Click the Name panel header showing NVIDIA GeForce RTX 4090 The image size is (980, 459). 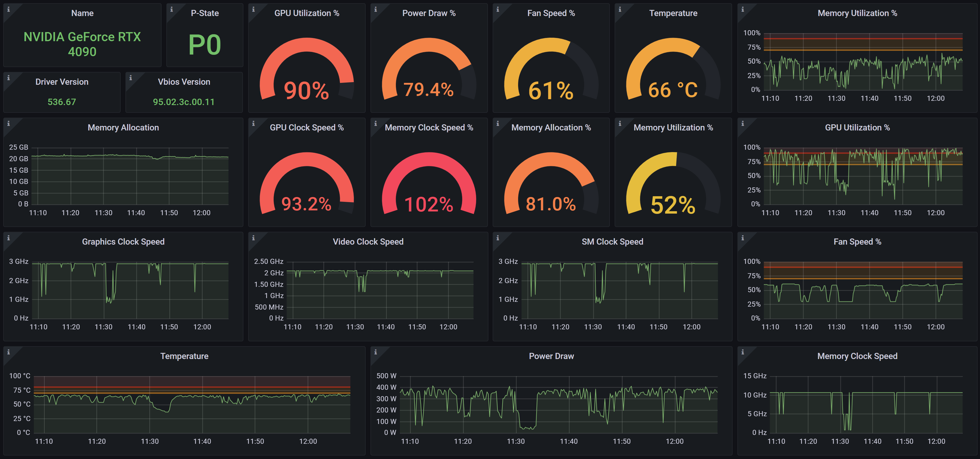coord(82,13)
